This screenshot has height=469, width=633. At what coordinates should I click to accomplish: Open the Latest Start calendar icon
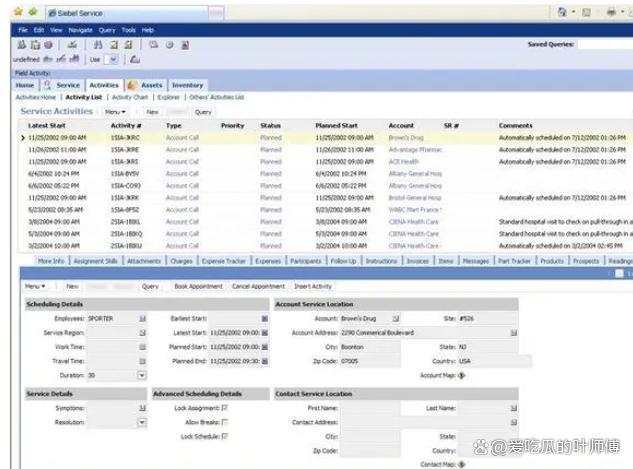tap(264, 333)
